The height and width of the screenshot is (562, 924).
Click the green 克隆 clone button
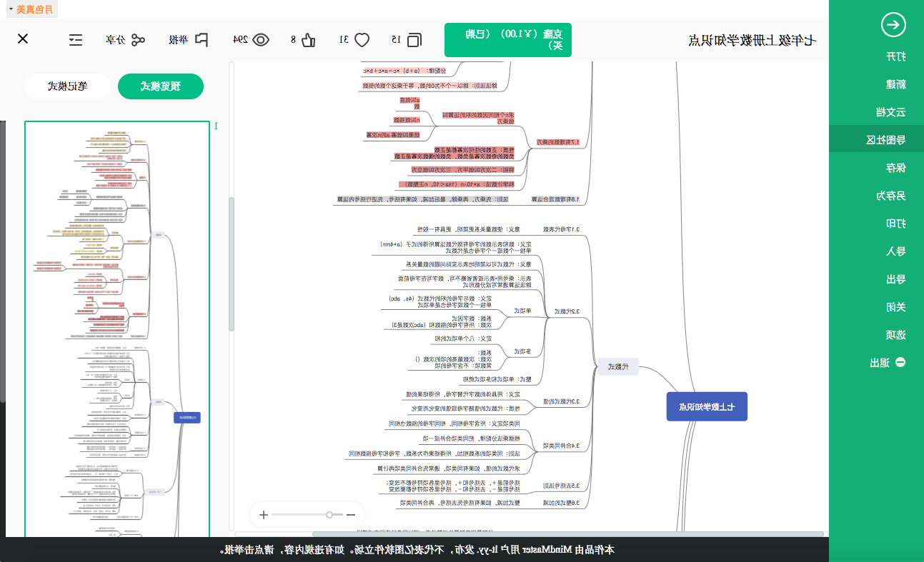click(x=508, y=40)
